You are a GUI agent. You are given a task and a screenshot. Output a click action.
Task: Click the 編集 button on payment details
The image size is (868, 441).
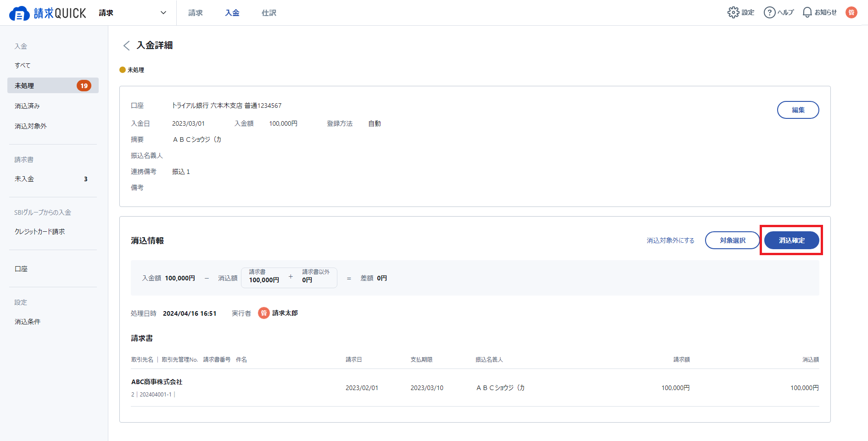(798, 110)
